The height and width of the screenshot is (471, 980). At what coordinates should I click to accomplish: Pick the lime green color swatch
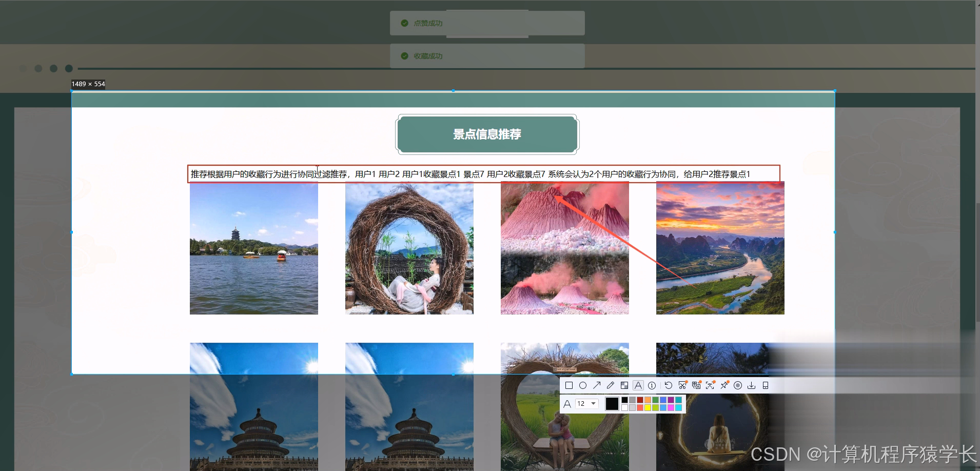(x=655, y=407)
